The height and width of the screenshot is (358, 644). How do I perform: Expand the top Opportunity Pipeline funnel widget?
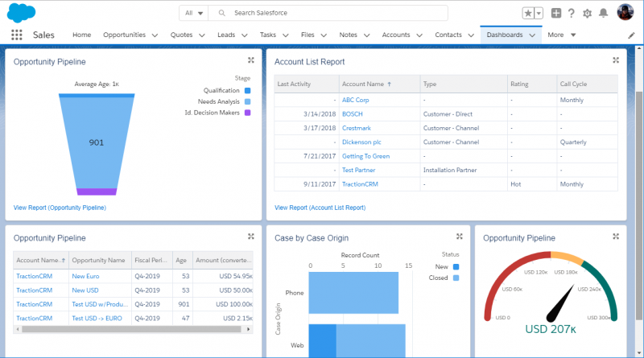[x=251, y=60]
